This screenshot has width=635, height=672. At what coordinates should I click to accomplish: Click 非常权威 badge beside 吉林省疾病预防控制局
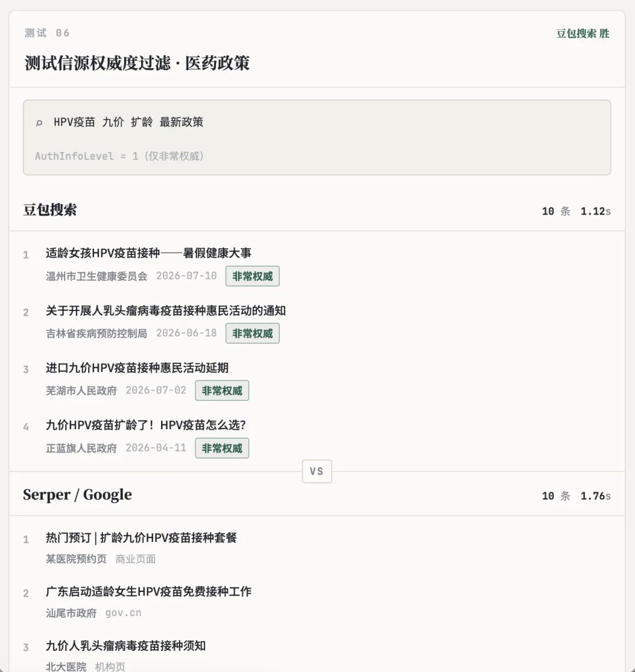252,333
